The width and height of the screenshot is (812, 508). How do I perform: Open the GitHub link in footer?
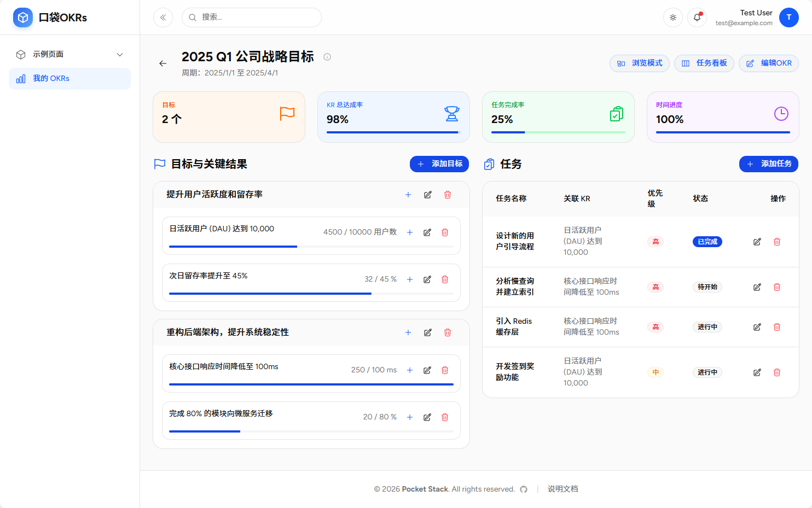(x=524, y=489)
